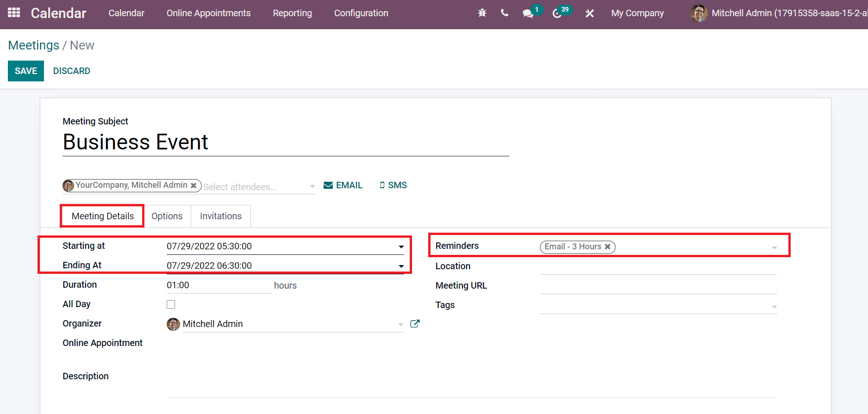Switch to the Options tab
This screenshot has height=414, width=868.
click(167, 216)
